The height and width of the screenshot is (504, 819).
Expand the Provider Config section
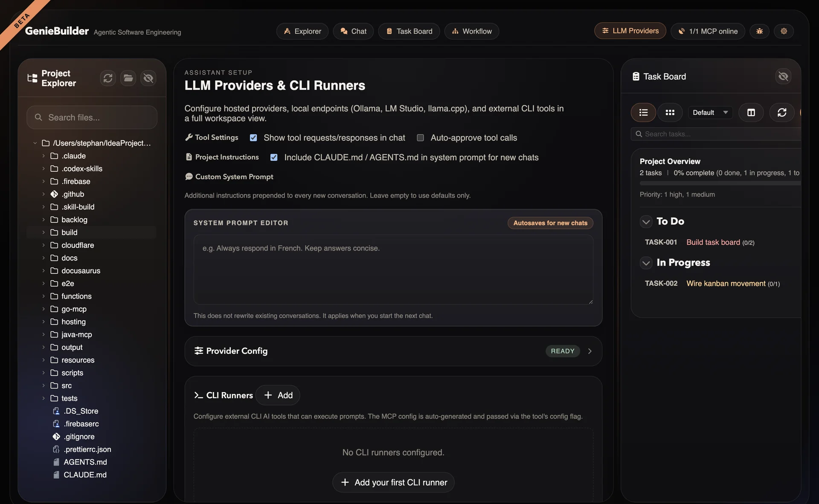coord(590,351)
